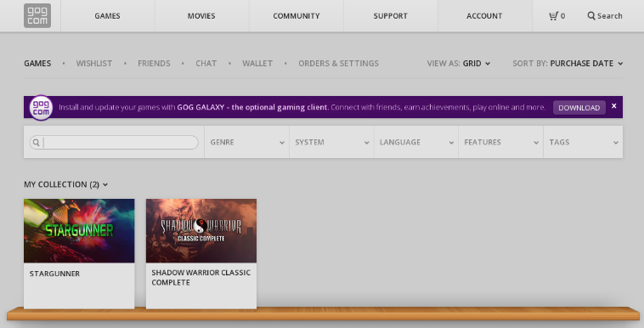The width and height of the screenshot is (644, 328).
Task: Click the GOG Galaxy logo in the purple banner
Action: (41, 108)
